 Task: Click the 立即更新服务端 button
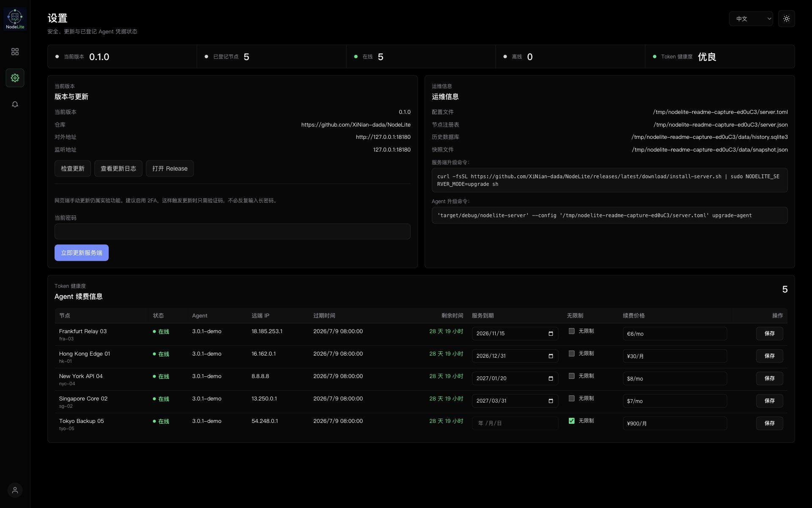pos(82,253)
